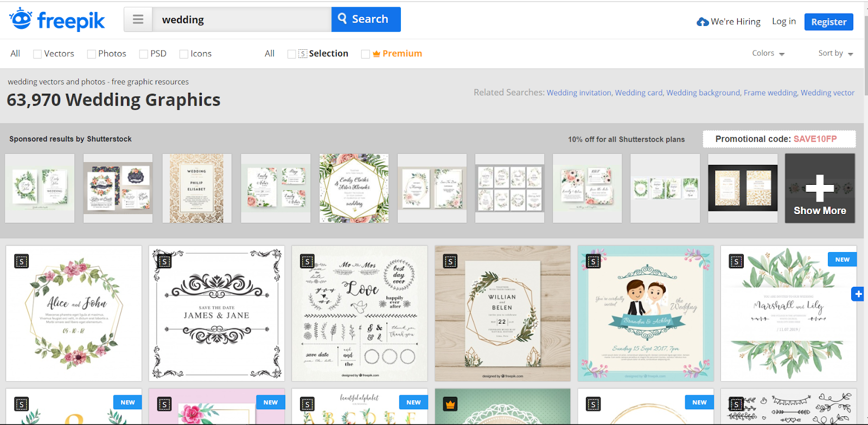Click the Selection S icon in filters
The image size is (868, 425).
tap(303, 54)
